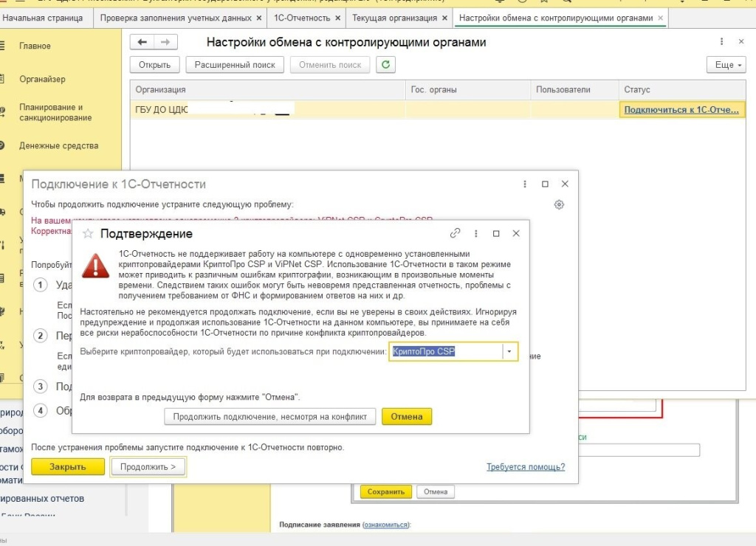Click the get-link icon in Подтверждение dialog
This screenshot has height=546, width=756.
(456, 233)
